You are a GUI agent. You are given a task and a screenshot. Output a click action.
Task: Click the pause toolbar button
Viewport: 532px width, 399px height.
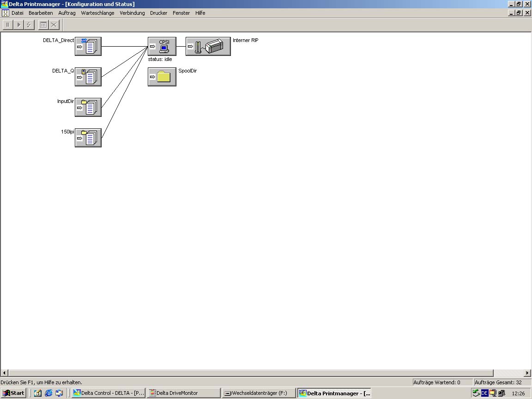8,25
